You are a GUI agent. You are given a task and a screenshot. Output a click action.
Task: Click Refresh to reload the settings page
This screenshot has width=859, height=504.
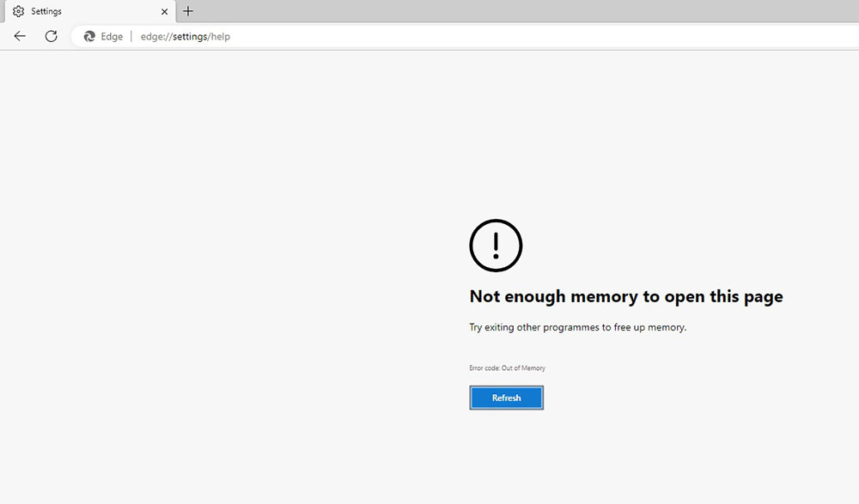[x=506, y=397]
